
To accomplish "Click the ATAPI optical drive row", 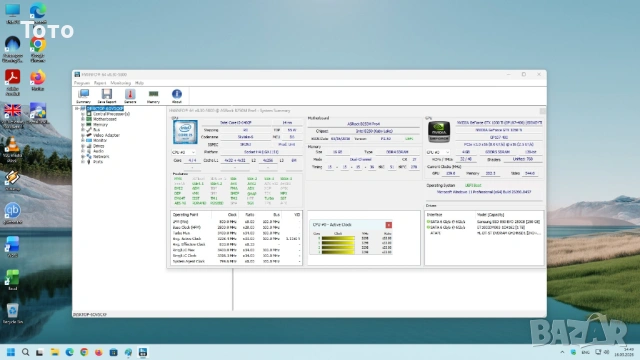I will [484, 233].
